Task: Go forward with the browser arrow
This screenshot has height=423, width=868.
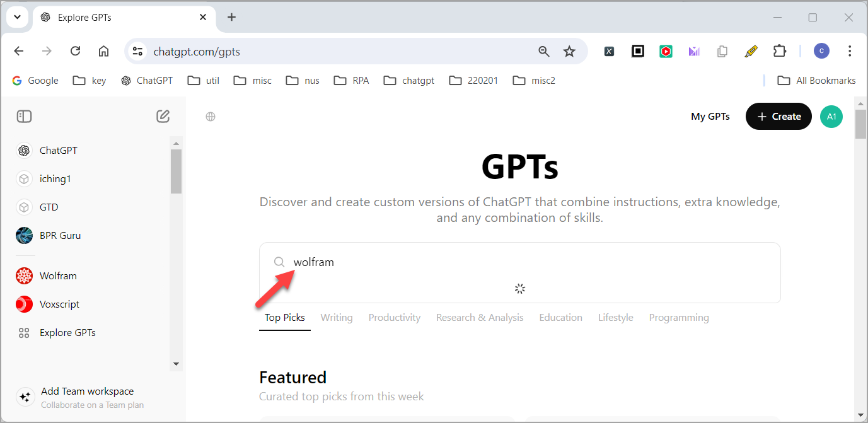Action: (47, 52)
